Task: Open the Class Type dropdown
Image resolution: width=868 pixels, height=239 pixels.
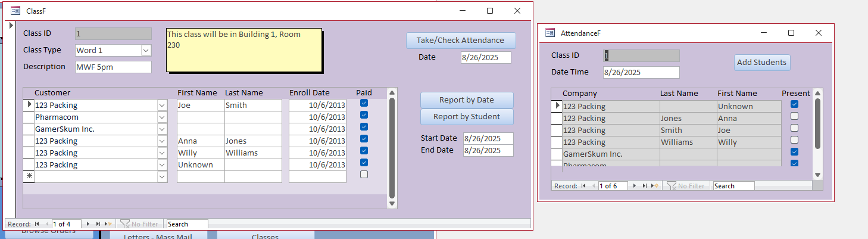Action: tap(146, 51)
